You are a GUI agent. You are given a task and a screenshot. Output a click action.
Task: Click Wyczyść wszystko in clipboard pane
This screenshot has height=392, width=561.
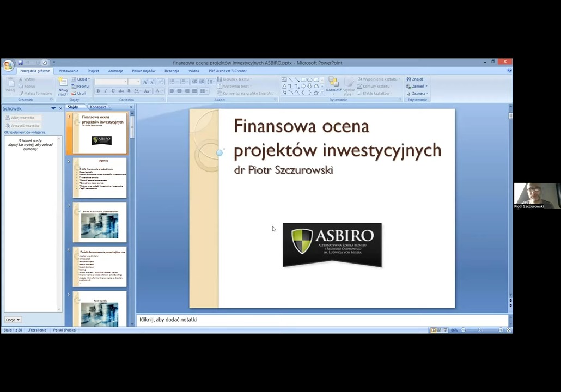tap(22, 126)
